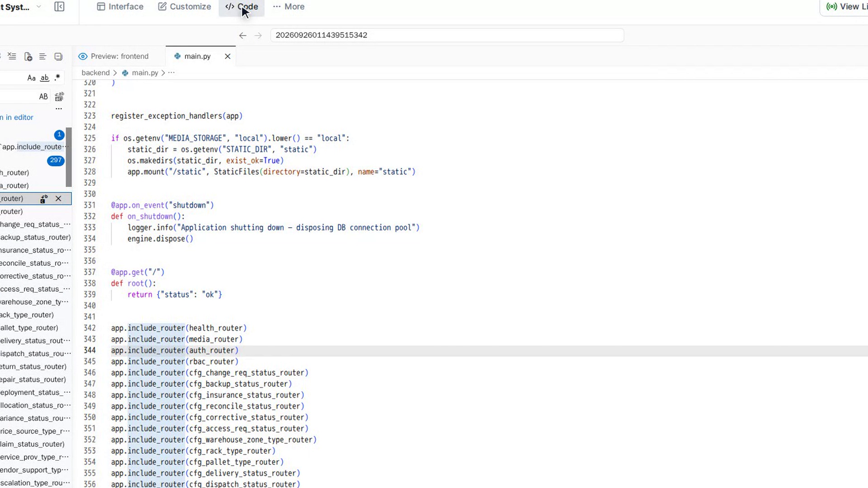Replace the highlighted router match
Screen dimensions: 868x488
pyautogui.click(x=44, y=199)
